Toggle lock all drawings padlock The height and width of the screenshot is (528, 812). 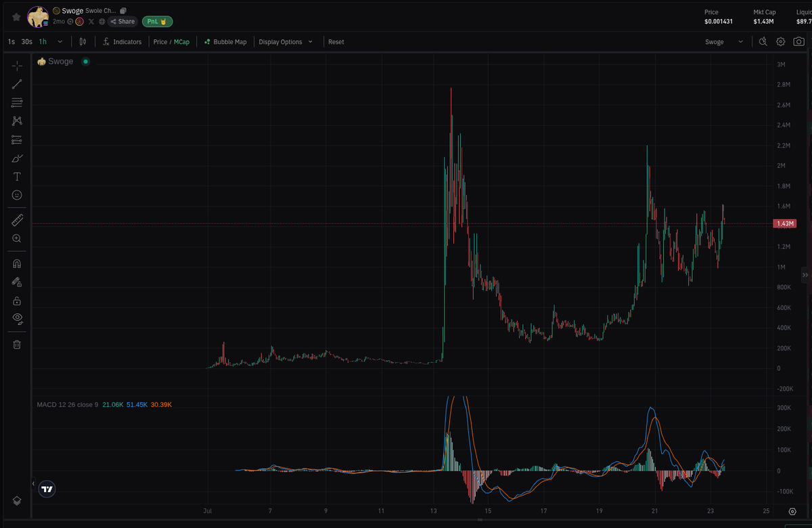point(18,301)
